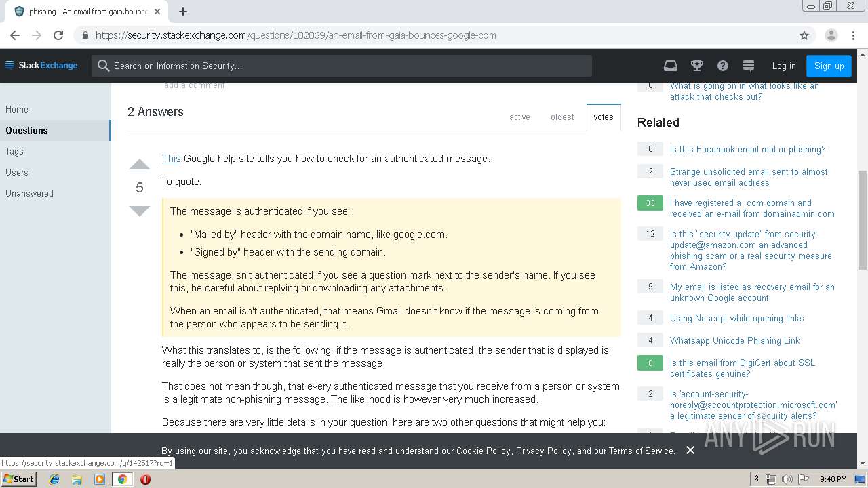Click the Log in button
This screenshot has width=868, height=488.
tap(784, 66)
